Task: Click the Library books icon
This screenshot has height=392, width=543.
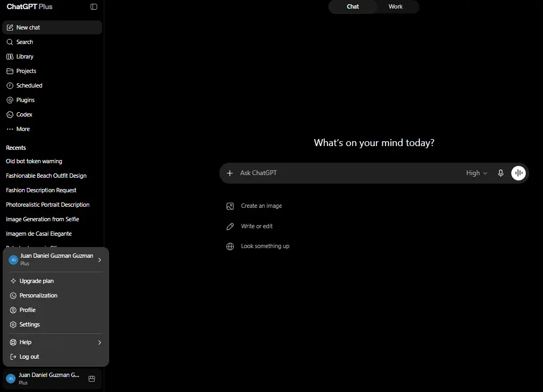Action: [10, 56]
